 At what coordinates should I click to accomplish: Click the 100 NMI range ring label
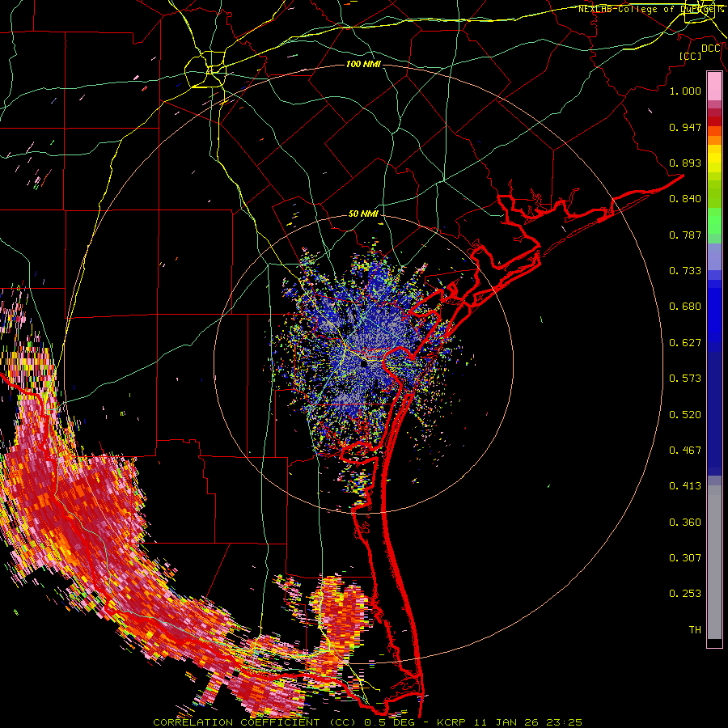(363, 64)
